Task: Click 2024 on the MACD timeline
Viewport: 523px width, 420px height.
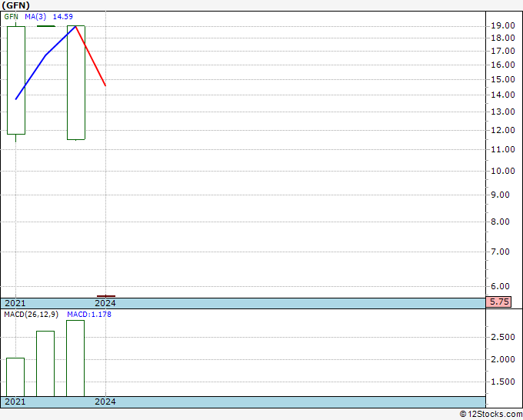Action: pyautogui.click(x=105, y=402)
